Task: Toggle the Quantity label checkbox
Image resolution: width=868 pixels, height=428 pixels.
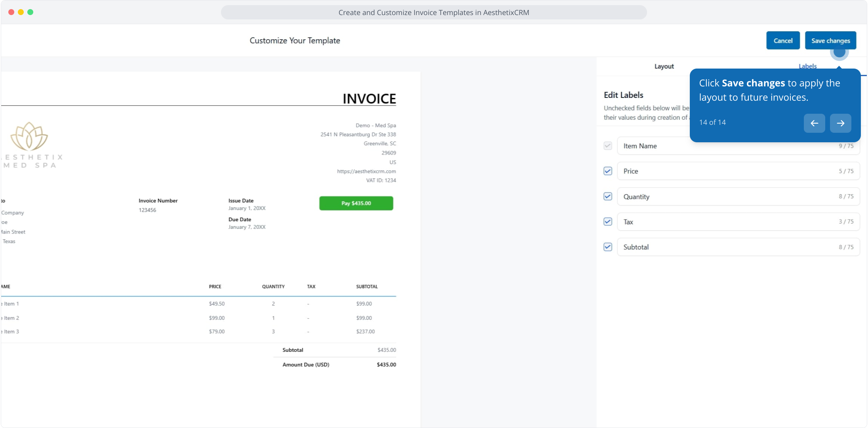Action: tap(608, 196)
